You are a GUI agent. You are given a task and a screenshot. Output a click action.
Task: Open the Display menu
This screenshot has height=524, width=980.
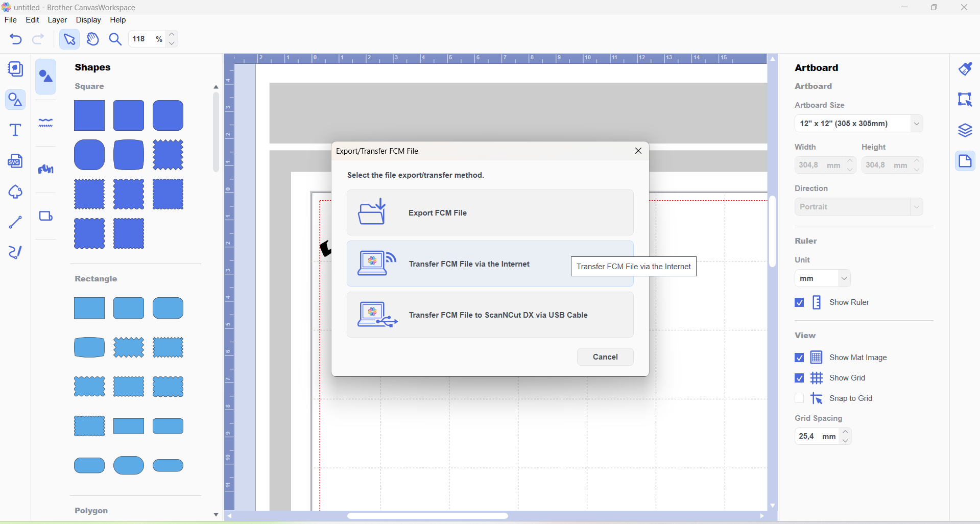(x=88, y=20)
